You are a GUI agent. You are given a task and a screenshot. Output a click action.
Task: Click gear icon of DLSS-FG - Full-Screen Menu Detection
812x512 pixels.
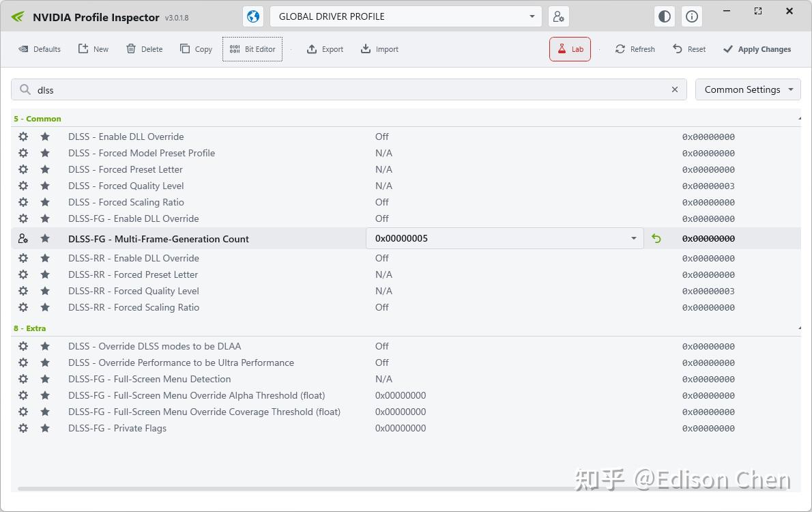23,379
